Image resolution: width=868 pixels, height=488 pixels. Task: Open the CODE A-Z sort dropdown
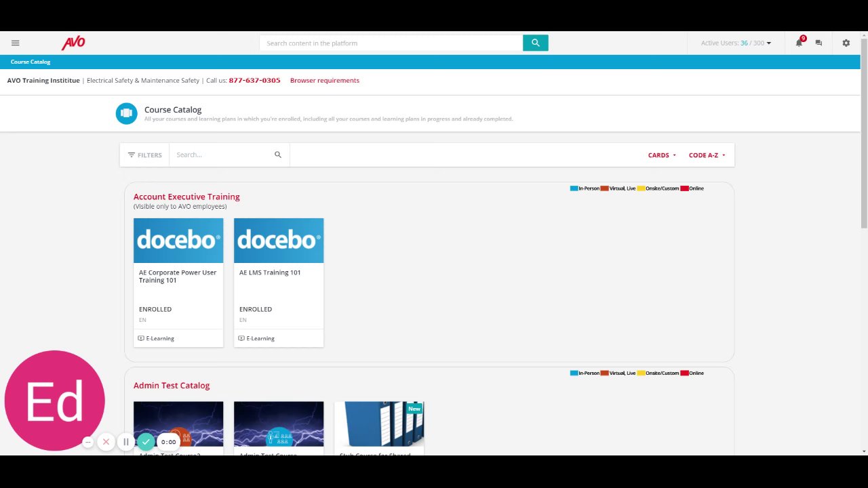[x=707, y=155]
